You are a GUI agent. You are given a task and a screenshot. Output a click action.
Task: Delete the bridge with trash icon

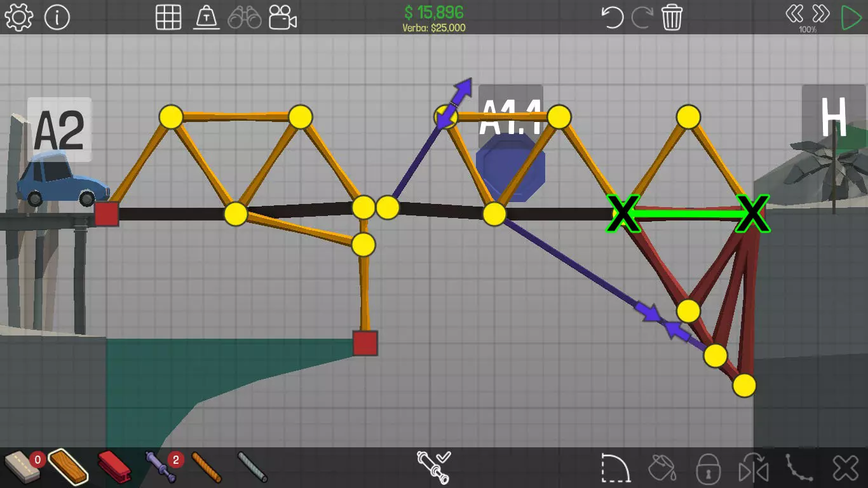click(x=672, y=18)
